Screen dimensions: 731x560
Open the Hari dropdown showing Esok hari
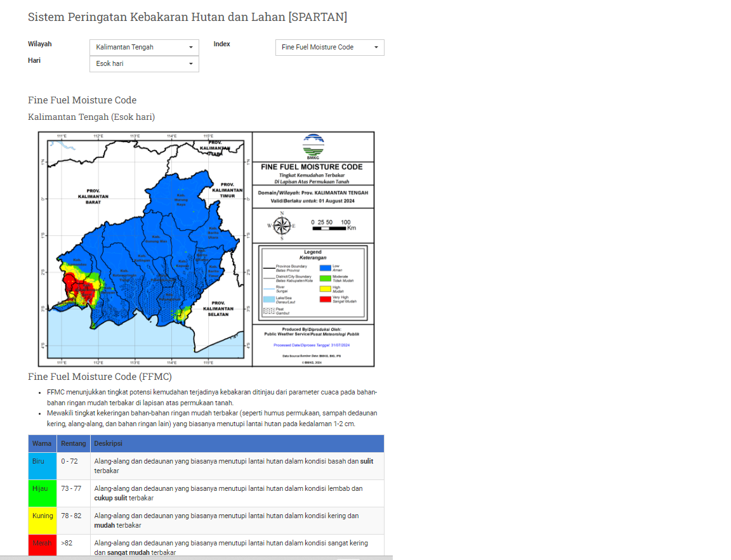coord(144,64)
